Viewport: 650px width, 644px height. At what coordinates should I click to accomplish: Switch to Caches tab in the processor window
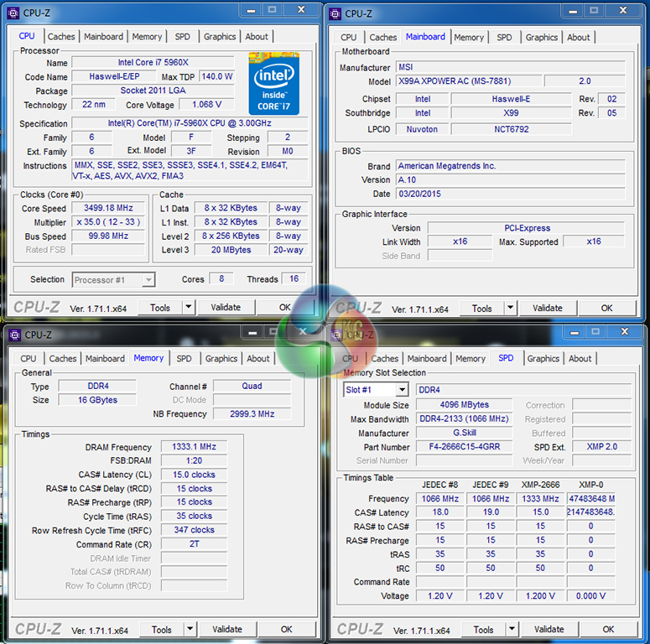point(61,37)
